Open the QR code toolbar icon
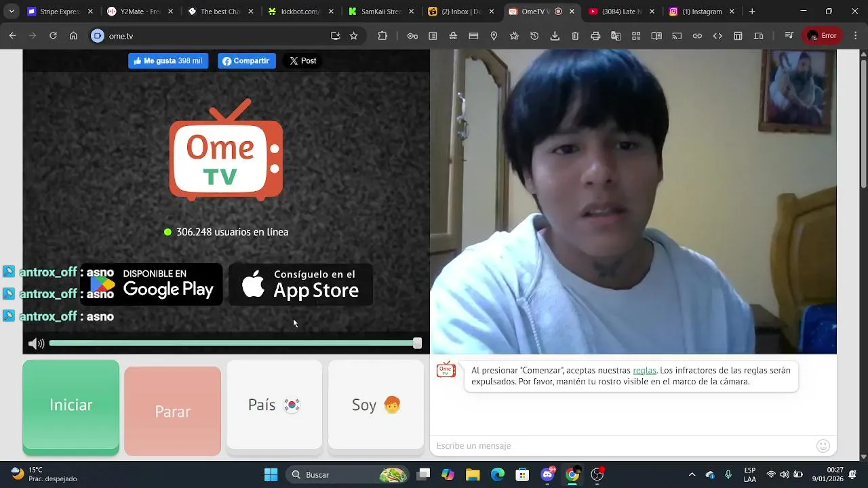 [x=636, y=36]
